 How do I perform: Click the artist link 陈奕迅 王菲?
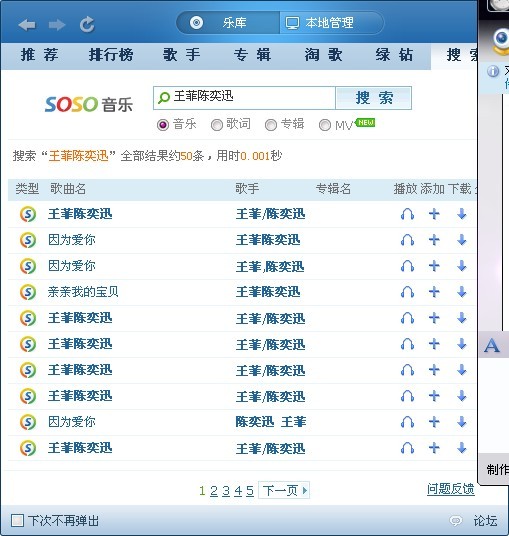tap(271, 422)
